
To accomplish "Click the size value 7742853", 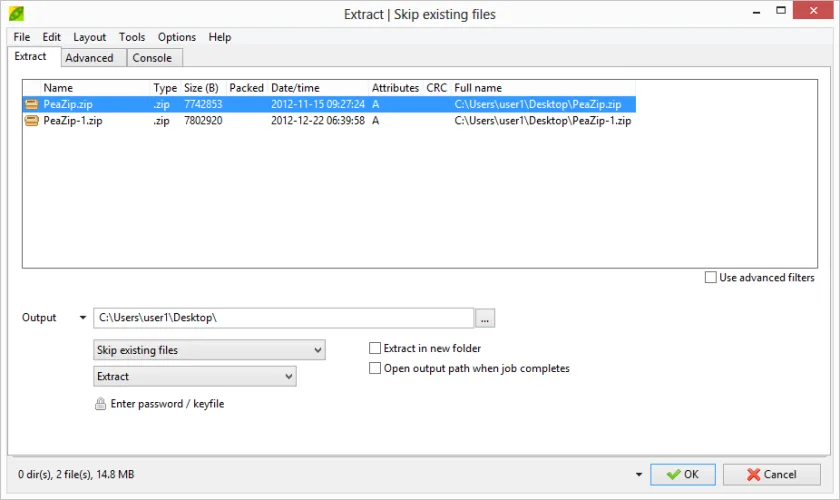I will [x=203, y=104].
